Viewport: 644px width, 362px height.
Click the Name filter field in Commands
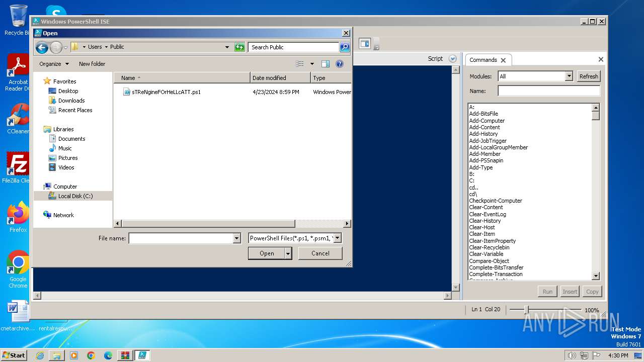coord(549,91)
